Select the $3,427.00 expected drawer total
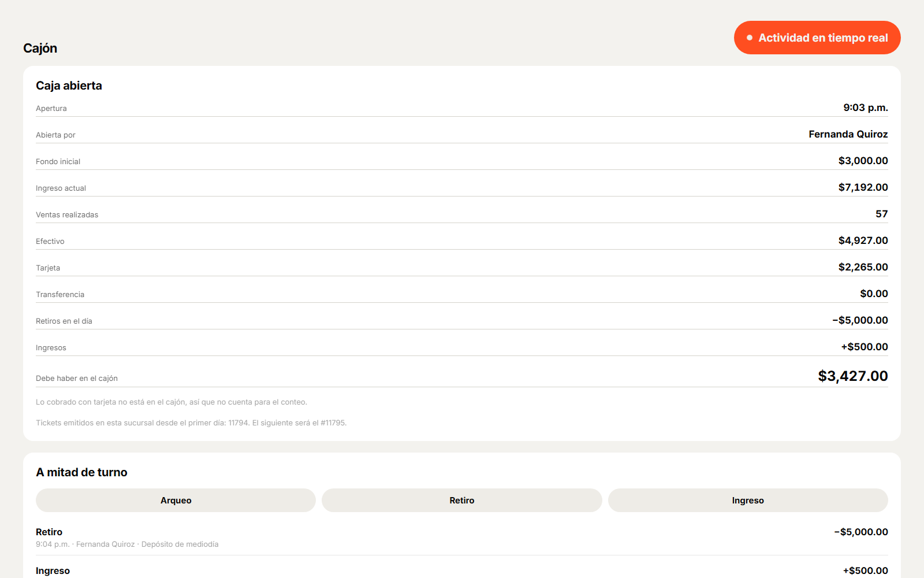924x578 pixels. pos(853,376)
